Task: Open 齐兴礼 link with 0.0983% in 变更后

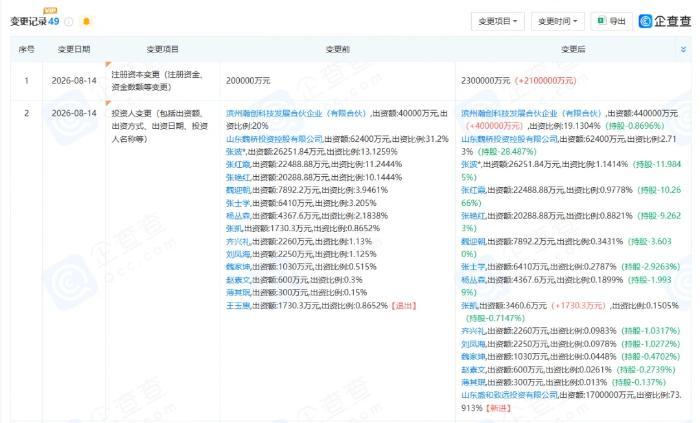Action: click(473, 331)
